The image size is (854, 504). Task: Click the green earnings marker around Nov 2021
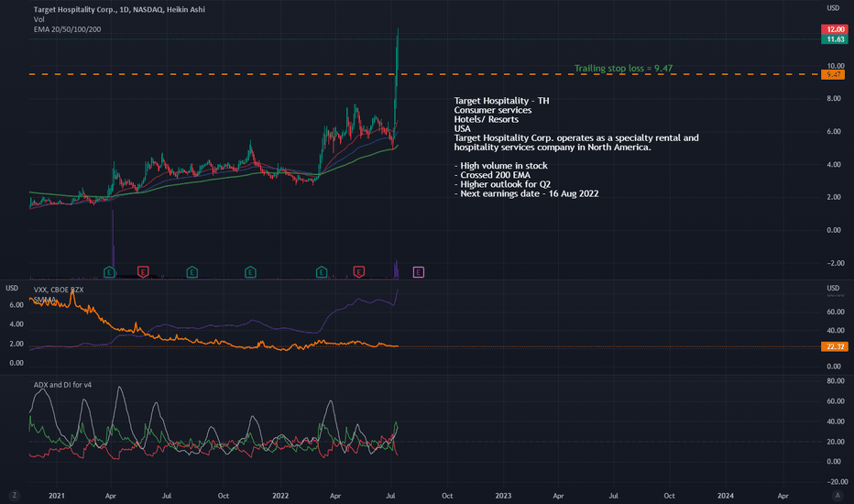pyautogui.click(x=250, y=272)
